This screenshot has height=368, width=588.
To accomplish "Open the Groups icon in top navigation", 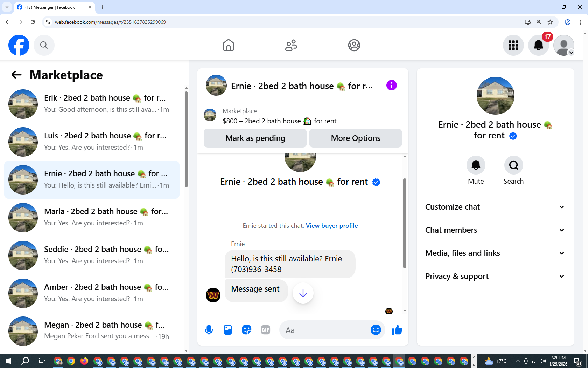I will (x=354, y=45).
